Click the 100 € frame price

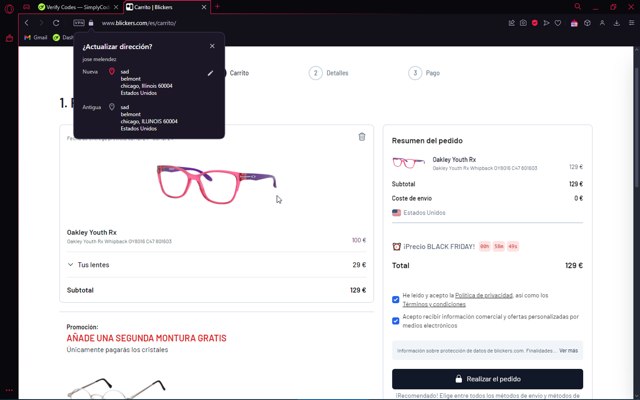[359, 240]
